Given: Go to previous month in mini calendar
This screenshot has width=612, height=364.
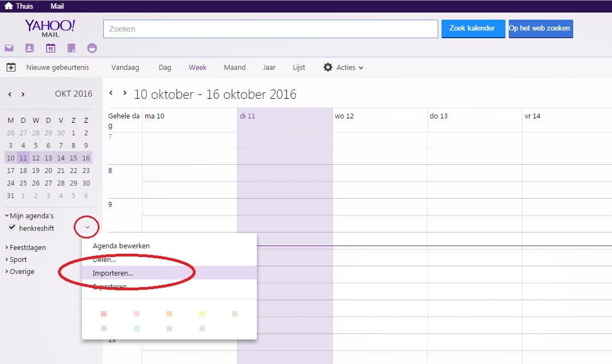Looking at the screenshot, I should point(10,94).
